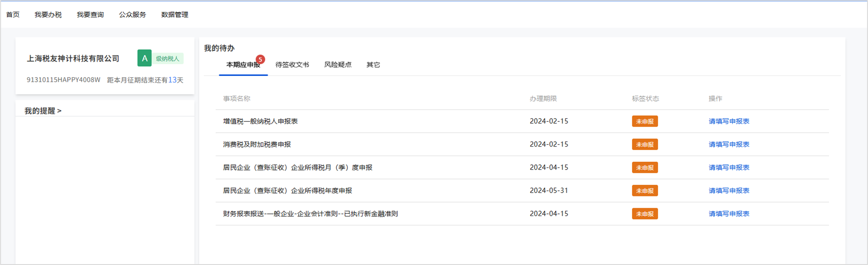868x265 pixels.
Task: Switch to the 其它 tab
Action: 373,65
